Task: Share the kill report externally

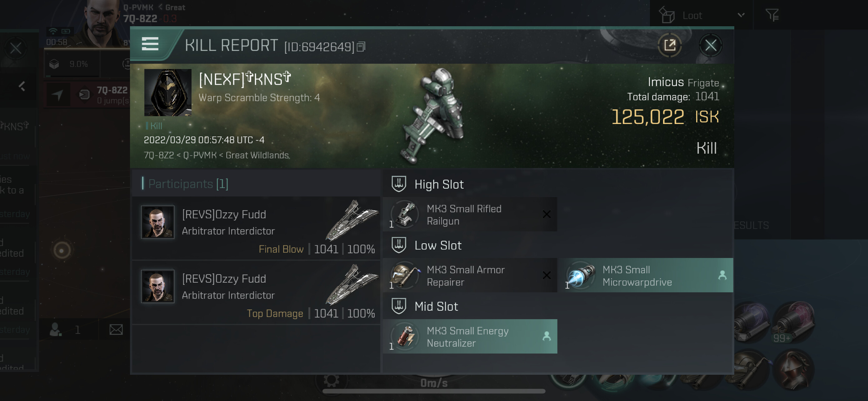Action: pos(670,45)
